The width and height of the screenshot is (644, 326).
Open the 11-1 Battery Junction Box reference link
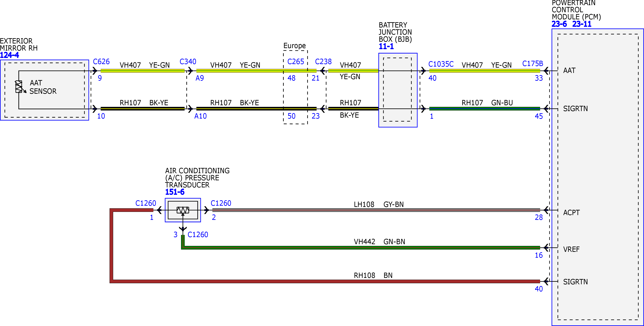tap(386, 46)
